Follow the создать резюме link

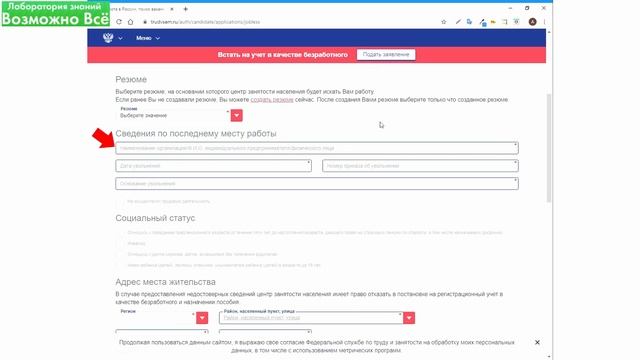pyautogui.click(x=272, y=100)
